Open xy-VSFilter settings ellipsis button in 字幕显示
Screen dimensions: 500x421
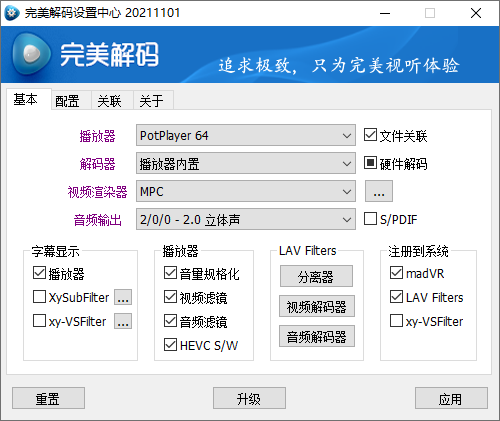[123, 321]
